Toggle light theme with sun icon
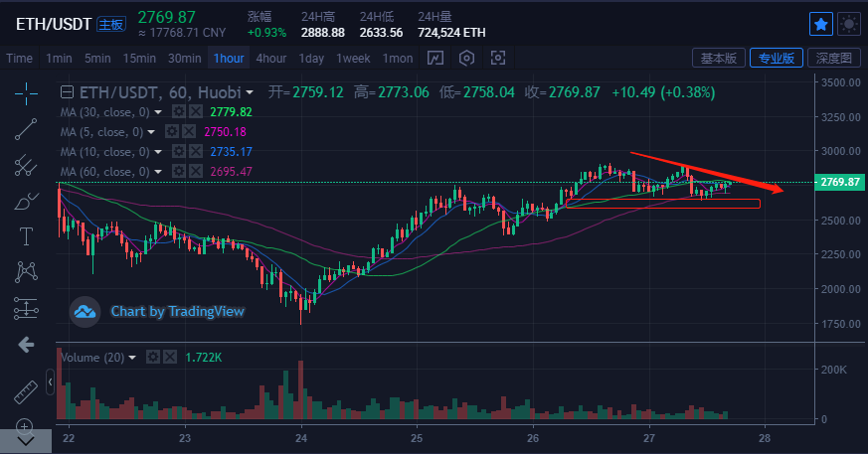The height and width of the screenshot is (454, 868). point(849,23)
